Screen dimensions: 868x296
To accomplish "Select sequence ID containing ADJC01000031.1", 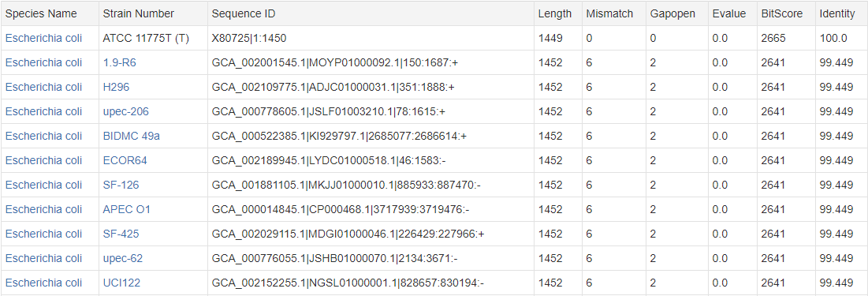I will (333, 87).
